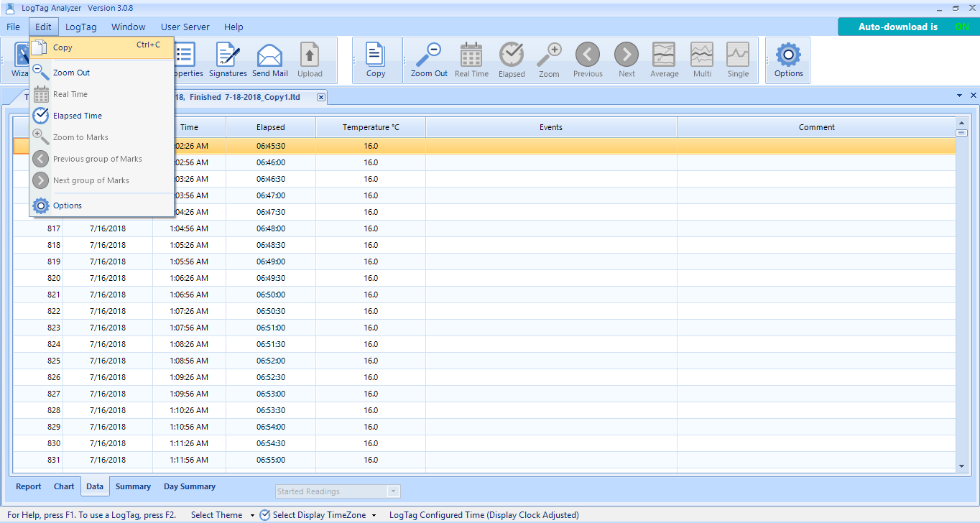Expand the Select Theme dropdown
This screenshot has width=980, height=523.
252,515
